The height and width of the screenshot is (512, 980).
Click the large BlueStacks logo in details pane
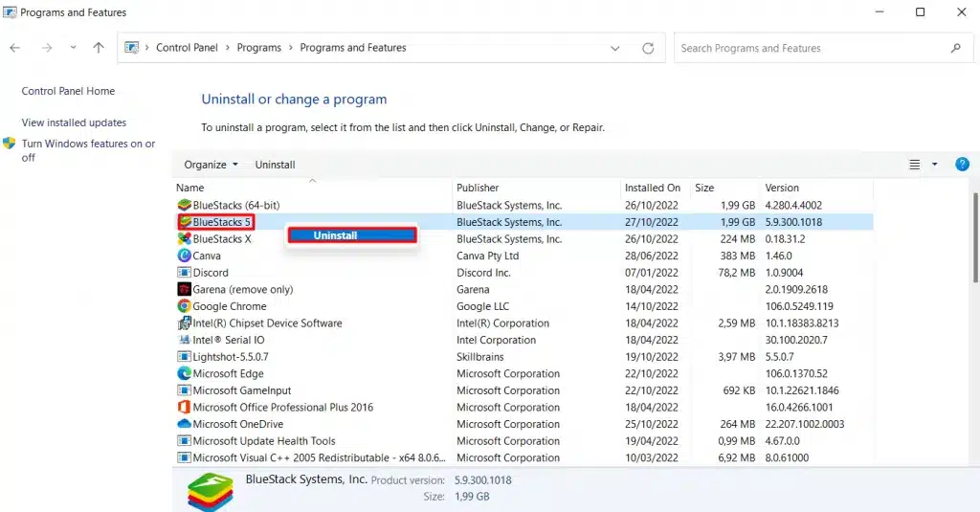[x=210, y=492]
